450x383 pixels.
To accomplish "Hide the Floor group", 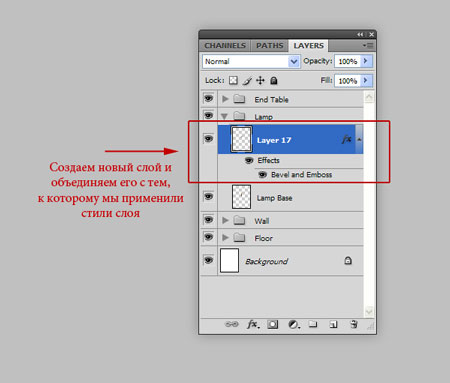I will coord(209,237).
